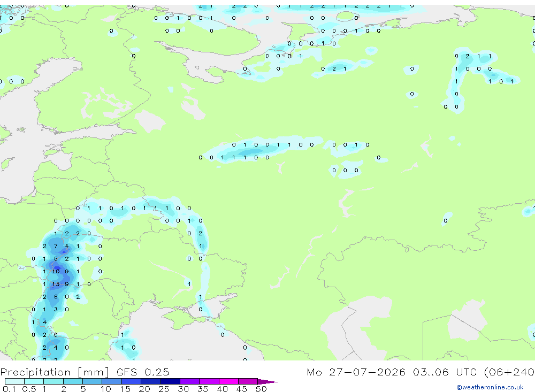This screenshot has width=535, height=392.
Task: Pick the legend swatch between 15 and 20
Action: click(132, 381)
